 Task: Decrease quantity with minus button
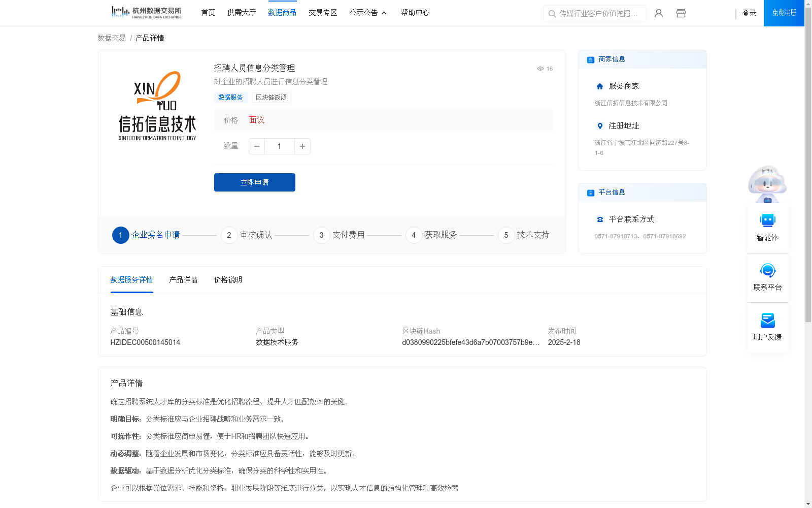pos(257,146)
